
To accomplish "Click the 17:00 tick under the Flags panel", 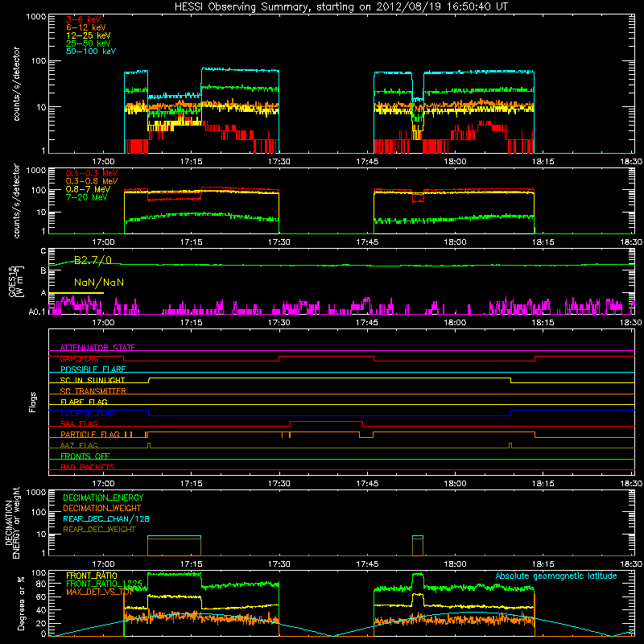I will pos(103,484).
